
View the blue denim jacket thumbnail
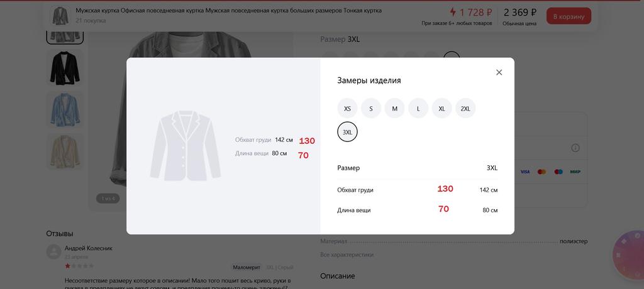pyautogui.click(x=65, y=109)
